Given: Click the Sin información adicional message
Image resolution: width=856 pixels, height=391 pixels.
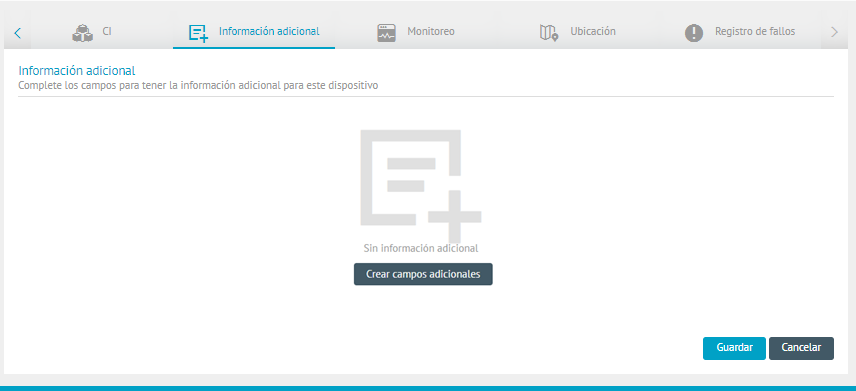Looking at the screenshot, I should 421,248.
